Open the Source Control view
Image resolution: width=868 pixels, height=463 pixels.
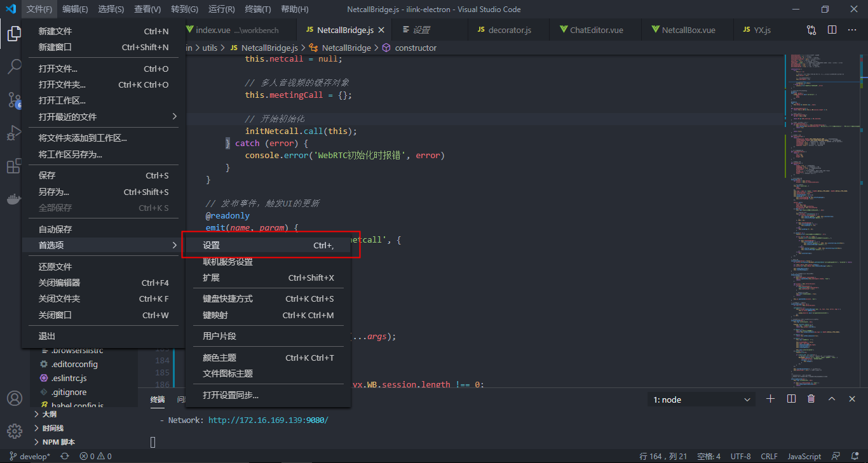[14, 100]
